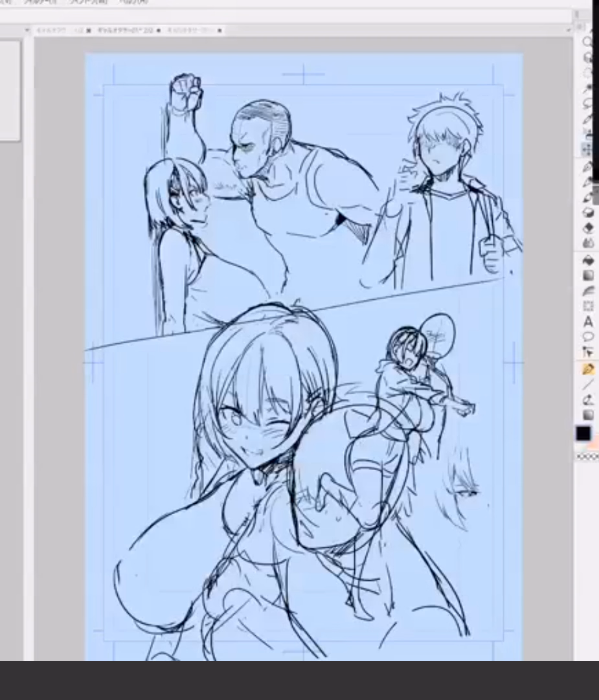Viewport: 599px width, 700px height.
Task: Select the Eyedropper tool
Action: click(587, 119)
